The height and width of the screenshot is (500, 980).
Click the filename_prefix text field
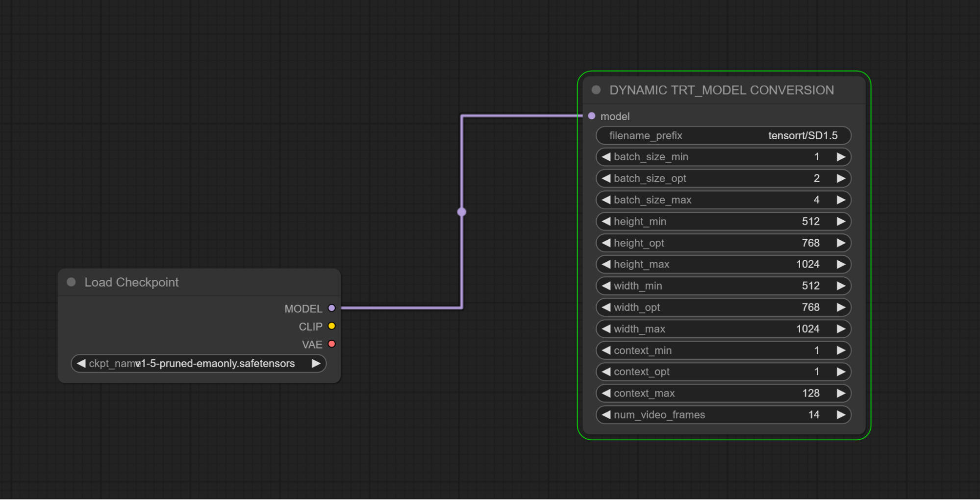723,136
